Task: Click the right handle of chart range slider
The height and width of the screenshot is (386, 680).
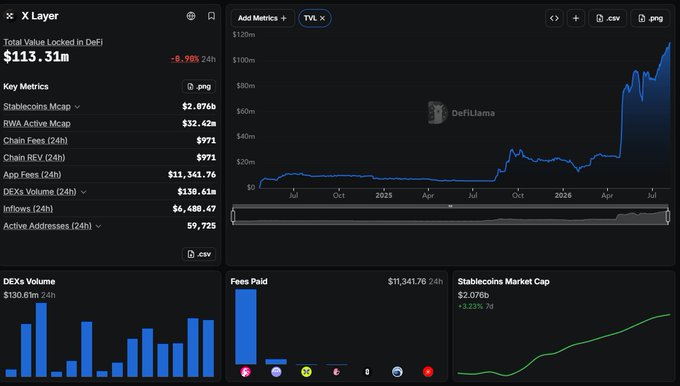Action: [668, 216]
